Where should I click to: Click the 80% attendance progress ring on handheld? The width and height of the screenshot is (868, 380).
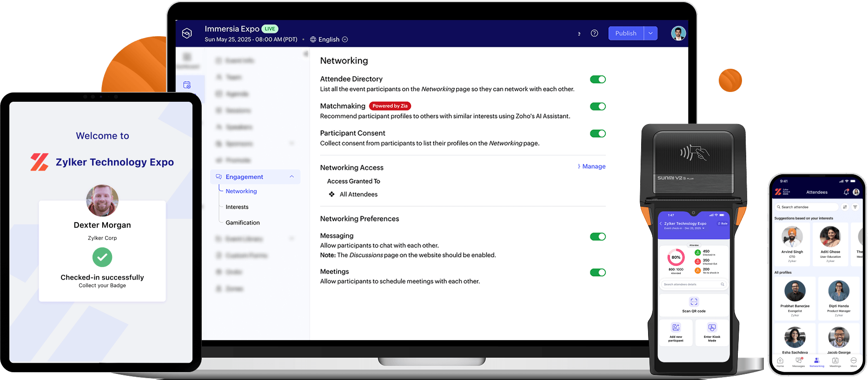click(676, 257)
